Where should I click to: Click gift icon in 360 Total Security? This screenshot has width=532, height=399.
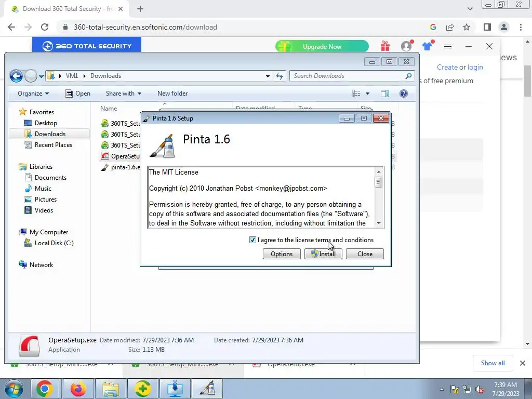pos(385,46)
